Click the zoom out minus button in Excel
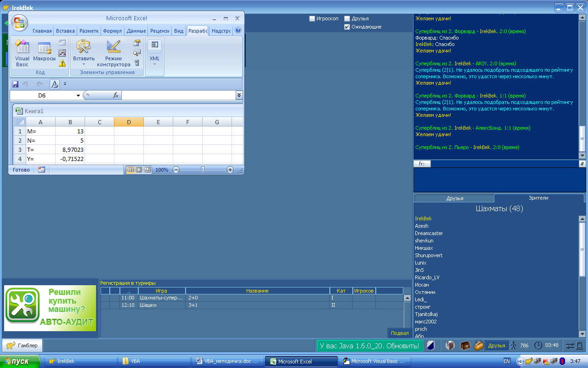 pyautogui.click(x=175, y=170)
